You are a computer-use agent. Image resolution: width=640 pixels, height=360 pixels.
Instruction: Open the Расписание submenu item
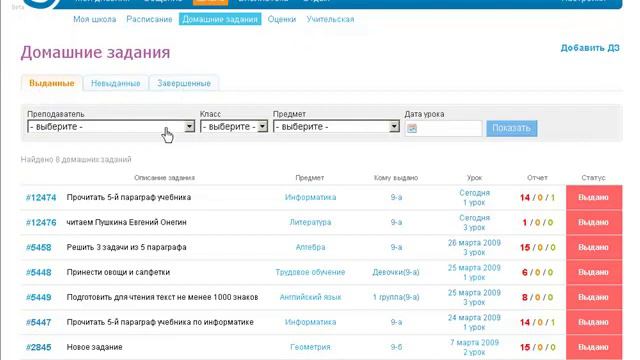click(149, 19)
